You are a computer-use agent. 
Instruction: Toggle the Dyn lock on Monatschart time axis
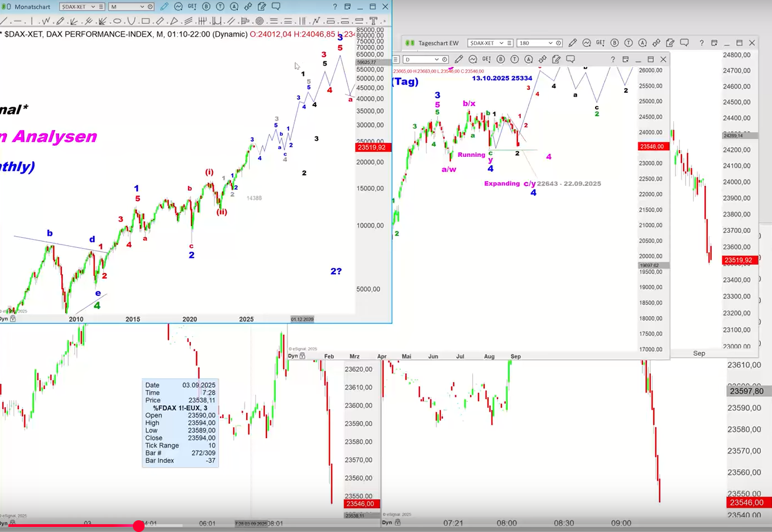(13, 319)
